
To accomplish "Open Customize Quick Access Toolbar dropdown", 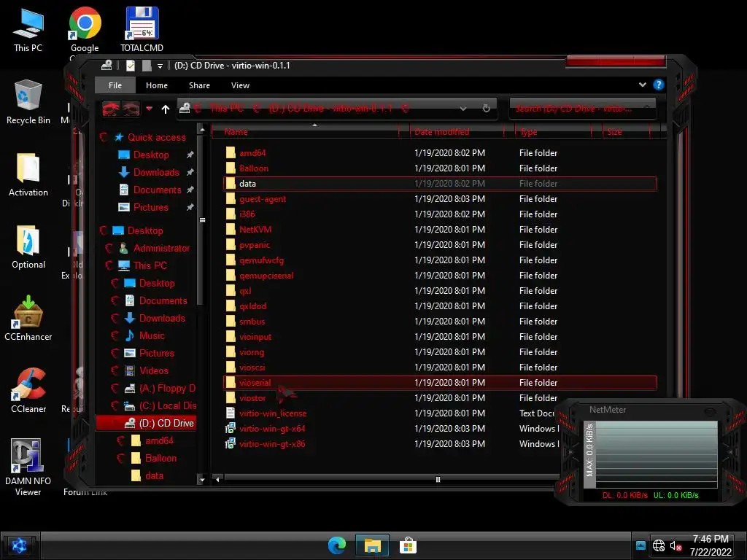I will pos(160,66).
